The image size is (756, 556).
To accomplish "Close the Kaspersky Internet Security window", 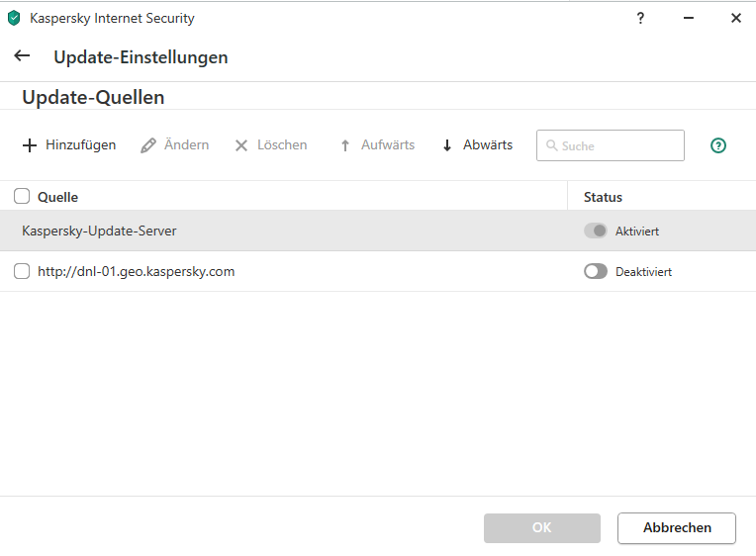I will [736, 19].
